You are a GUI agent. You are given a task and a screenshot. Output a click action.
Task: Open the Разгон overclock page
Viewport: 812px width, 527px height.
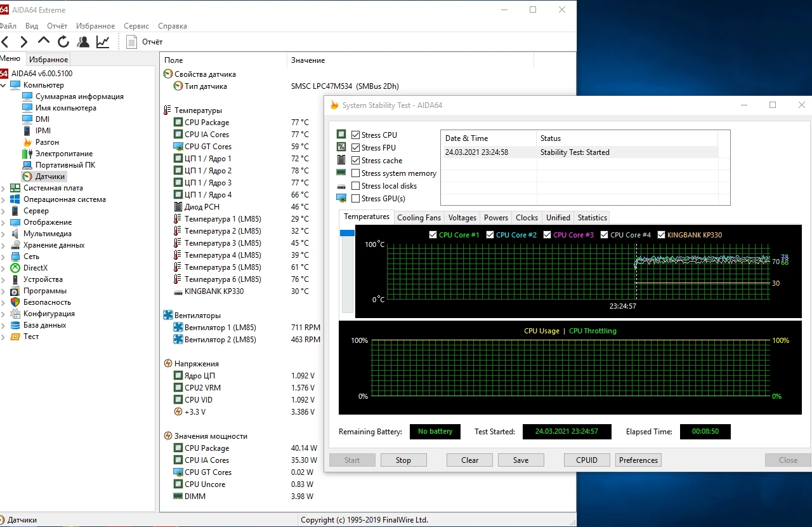pyautogui.click(x=47, y=142)
